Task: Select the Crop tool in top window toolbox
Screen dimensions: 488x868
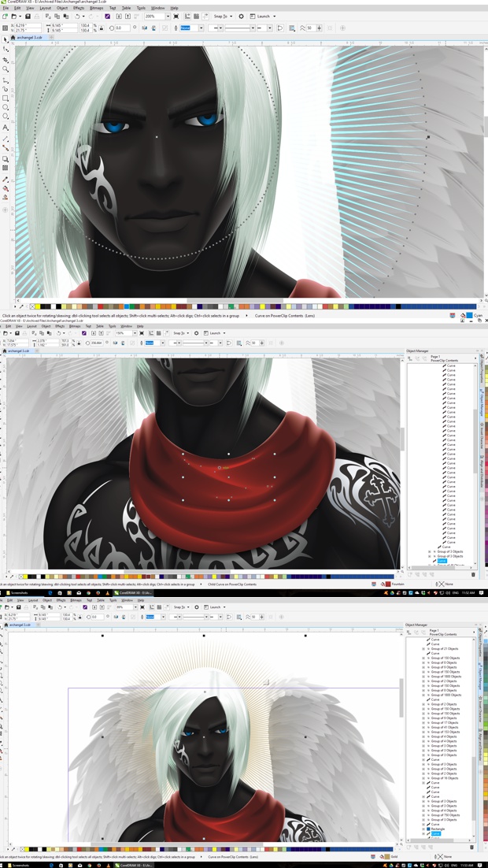Action: (6, 59)
